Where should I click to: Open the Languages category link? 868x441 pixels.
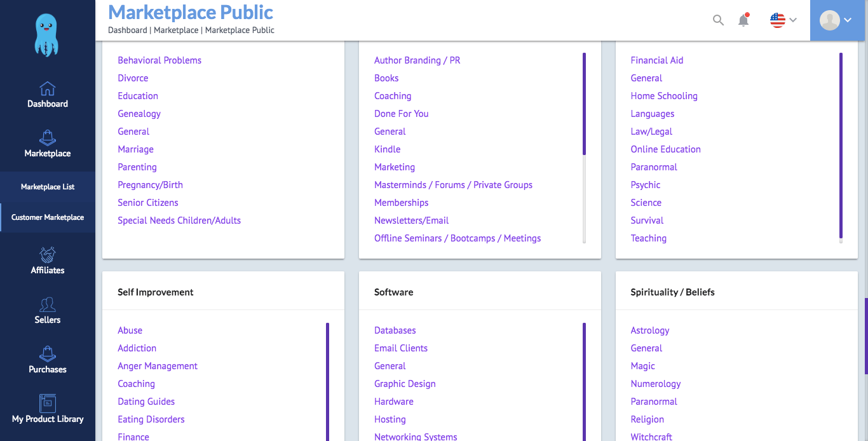coord(653,114)
